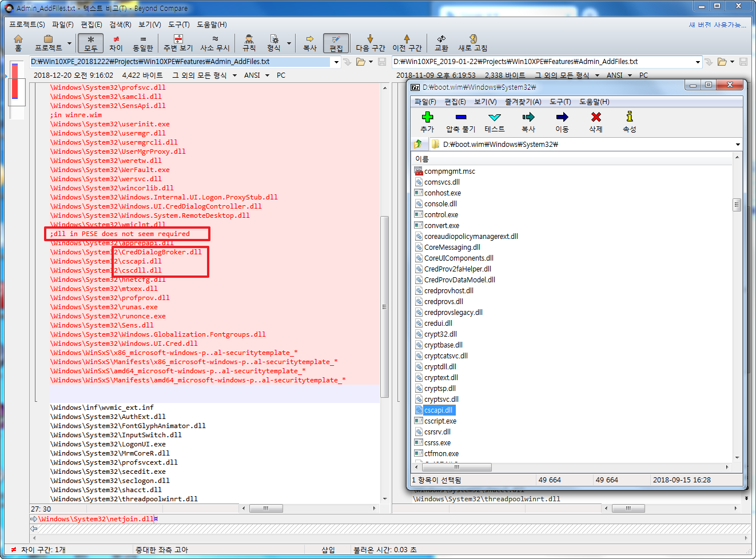Toggle the 동일한 (Same) filter
This screenshot has height=559, width=756.
143,43
